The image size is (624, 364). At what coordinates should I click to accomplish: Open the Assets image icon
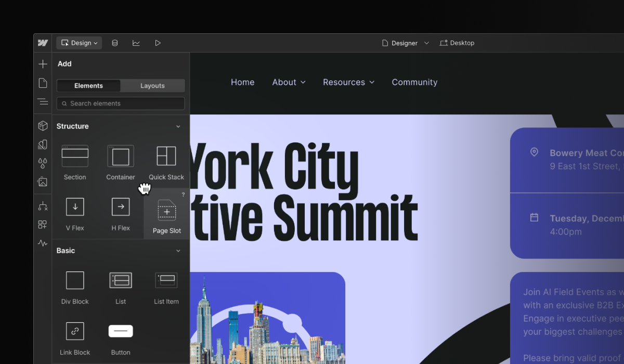pyautogui.click(x=43, y=182)
